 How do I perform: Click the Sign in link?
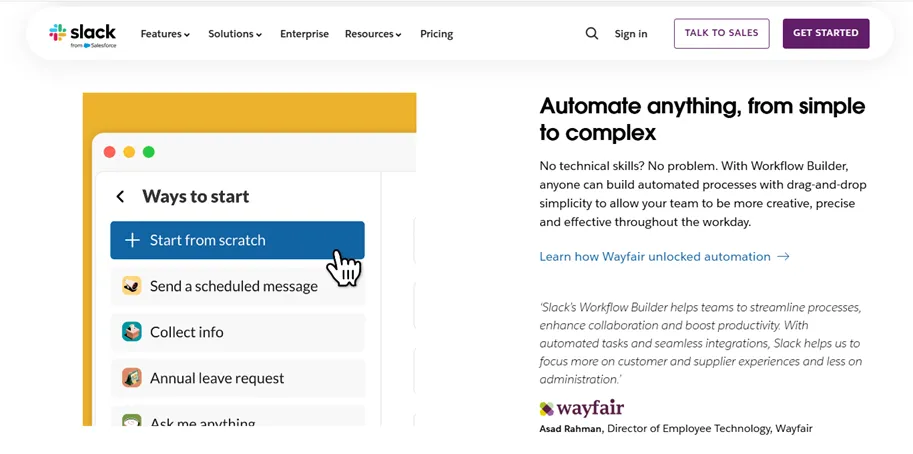pyautogui.click(x=630, y=34)
